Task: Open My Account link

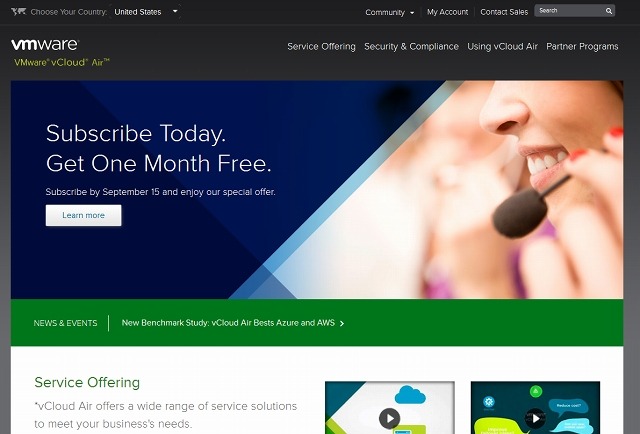Action: [x=447, y=12]
